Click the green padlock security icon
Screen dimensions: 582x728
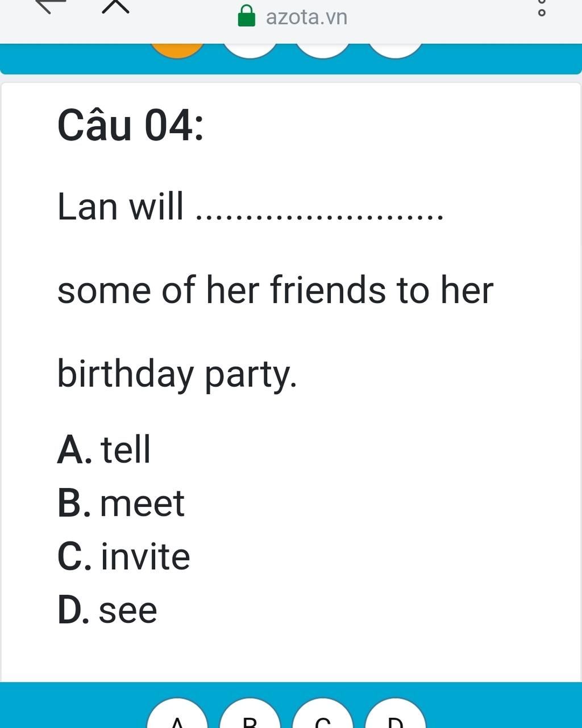click(x=246, y=16)
